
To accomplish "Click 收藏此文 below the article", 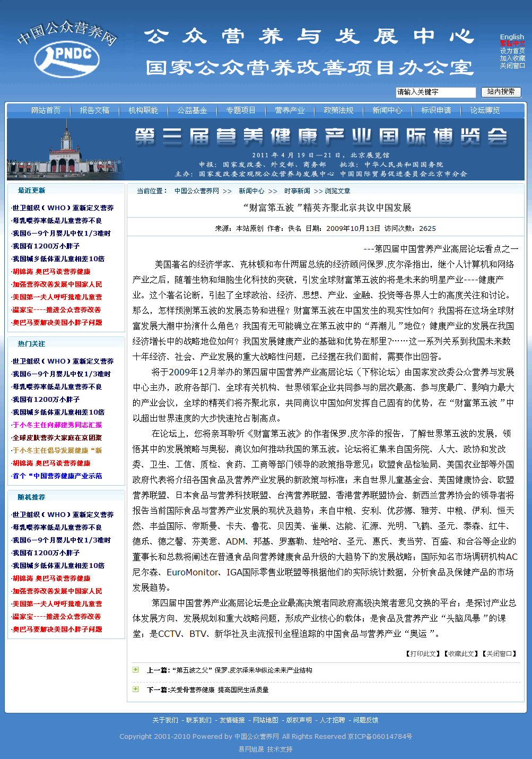I will 461,654.
